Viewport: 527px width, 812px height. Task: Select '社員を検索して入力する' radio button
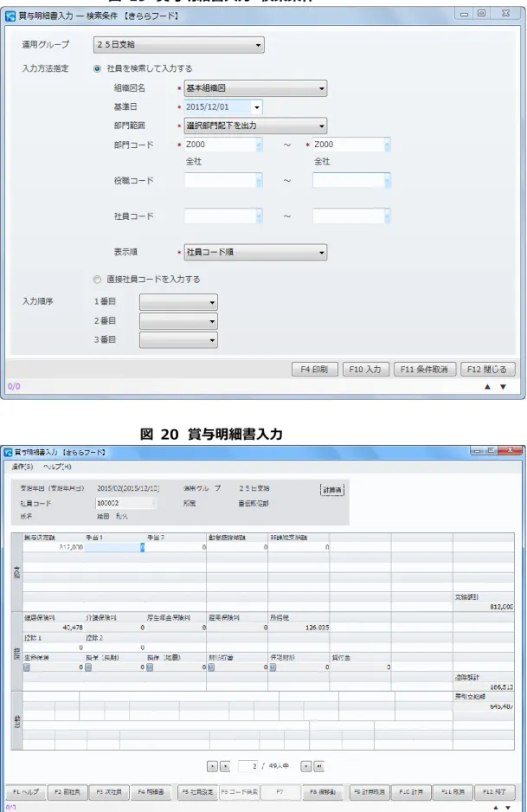pyautogui.click(x=97, y=68)
